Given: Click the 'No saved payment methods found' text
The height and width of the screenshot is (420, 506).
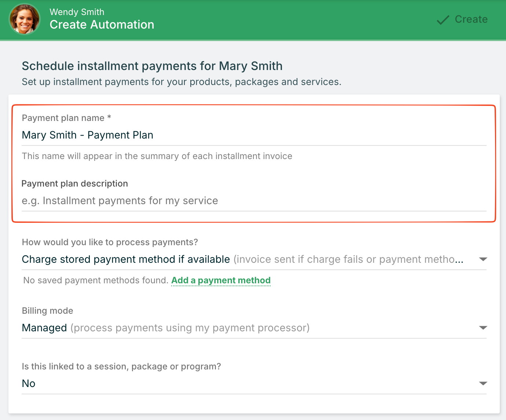Looking at the screenshot, I should [96, 280].
